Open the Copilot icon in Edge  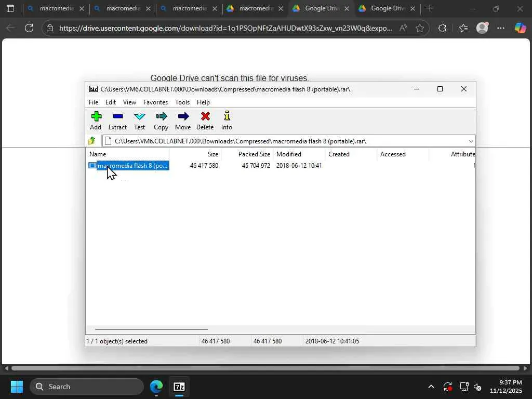[520, 28]
